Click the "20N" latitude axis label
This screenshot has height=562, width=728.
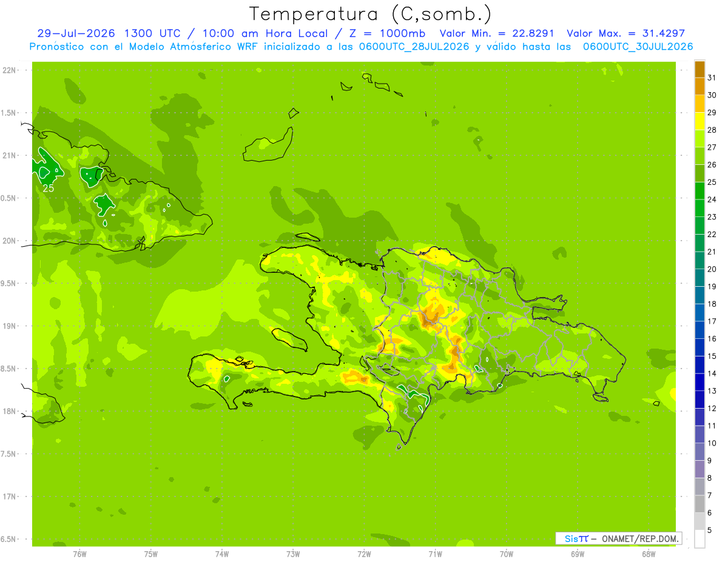coord(9,241)
